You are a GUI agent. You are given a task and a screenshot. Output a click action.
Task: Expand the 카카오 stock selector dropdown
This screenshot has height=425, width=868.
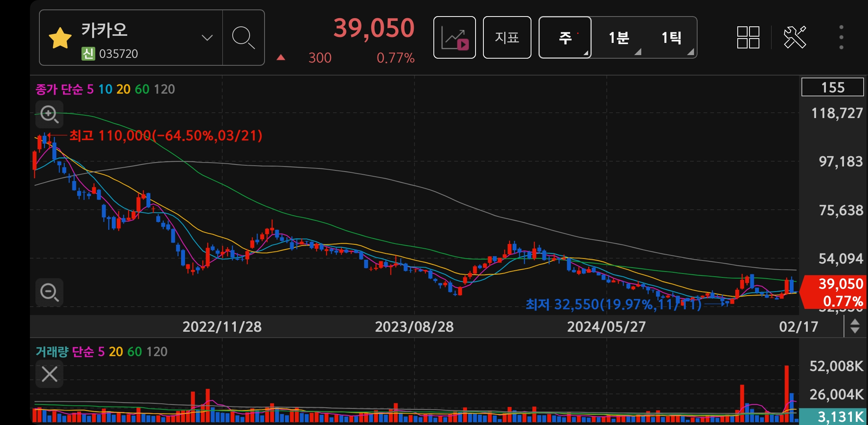click(x=207, y=38)
